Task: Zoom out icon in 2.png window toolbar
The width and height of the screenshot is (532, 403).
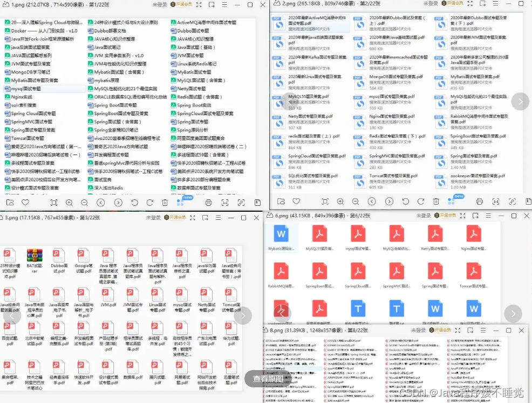Action: click(x=356, y=201)
